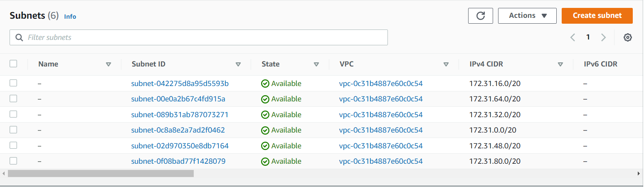644x187 pixels.
Task: Open subnet-089b31ab787073271 details
Action: tap(180, 115)
